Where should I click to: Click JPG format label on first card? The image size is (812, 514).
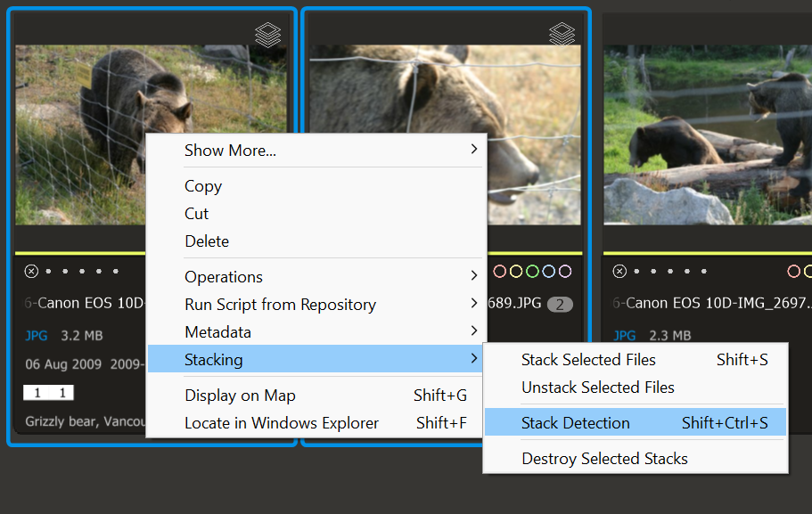(x=37, y=336)
